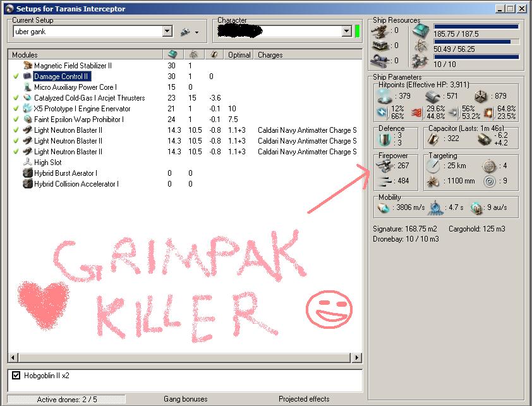The width and height of the screenshot is (532, 406).
Task: Open the Gang bonuses section
Action: coord(186,399)
